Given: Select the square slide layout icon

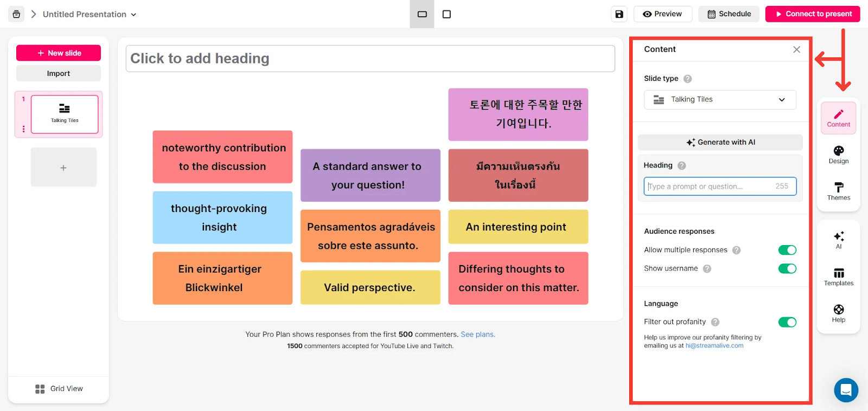Looking at the screenshot, I should pos(446,14).
